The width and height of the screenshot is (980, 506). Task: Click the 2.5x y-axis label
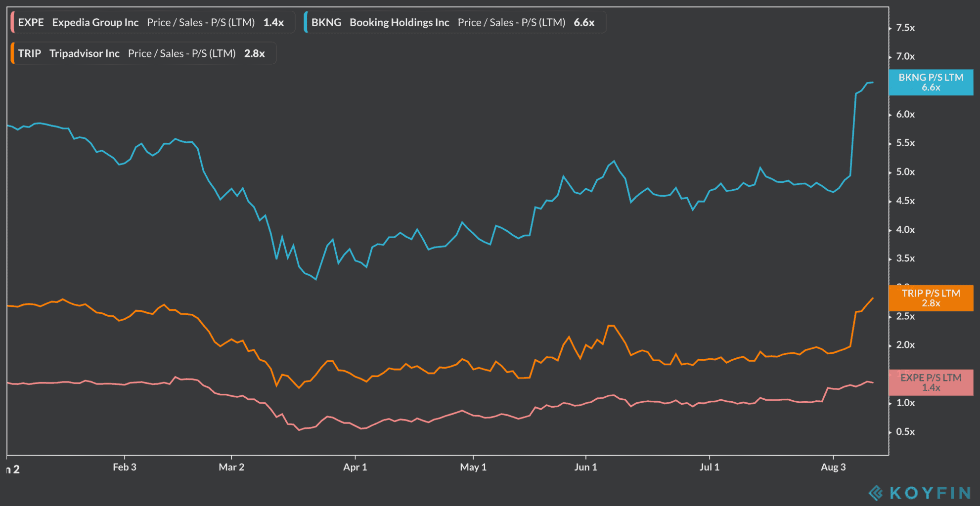pyautogui.click(x=905, y=316)
